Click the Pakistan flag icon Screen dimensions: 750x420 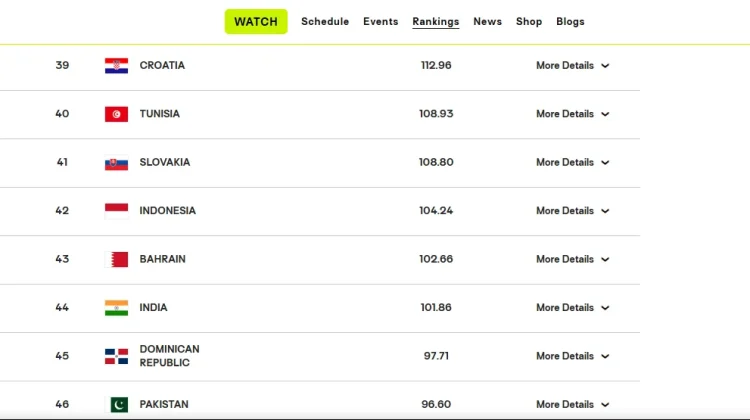pos(116,405)
